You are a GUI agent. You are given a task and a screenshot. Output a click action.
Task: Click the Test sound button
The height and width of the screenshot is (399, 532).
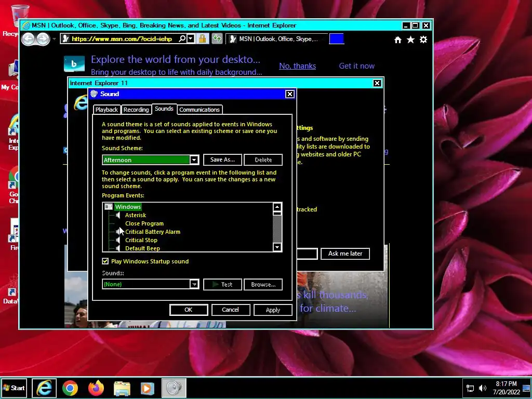[x=222, y=285]
